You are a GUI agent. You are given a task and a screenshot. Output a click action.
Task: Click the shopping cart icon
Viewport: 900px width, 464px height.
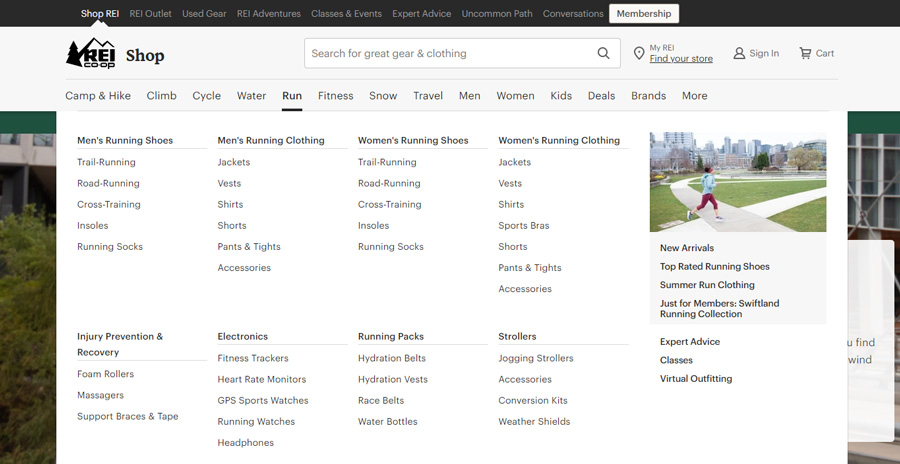pyautogui.click(x=805, y=53)
